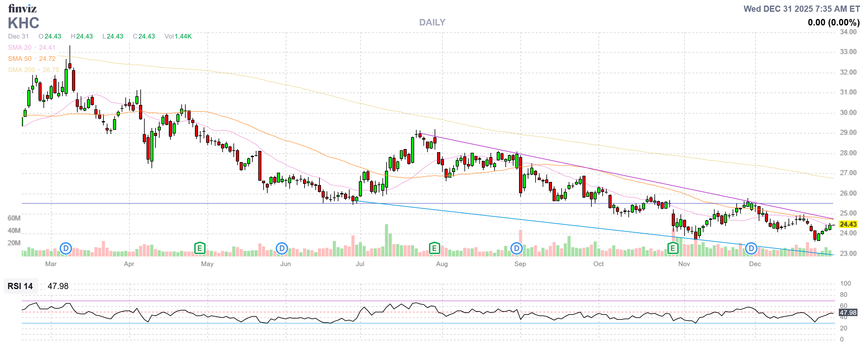Click the 47.98 RSI value tag on axis
Image resolution: width=868 pixels, height=349 pixels.
[x=848, y=312]
